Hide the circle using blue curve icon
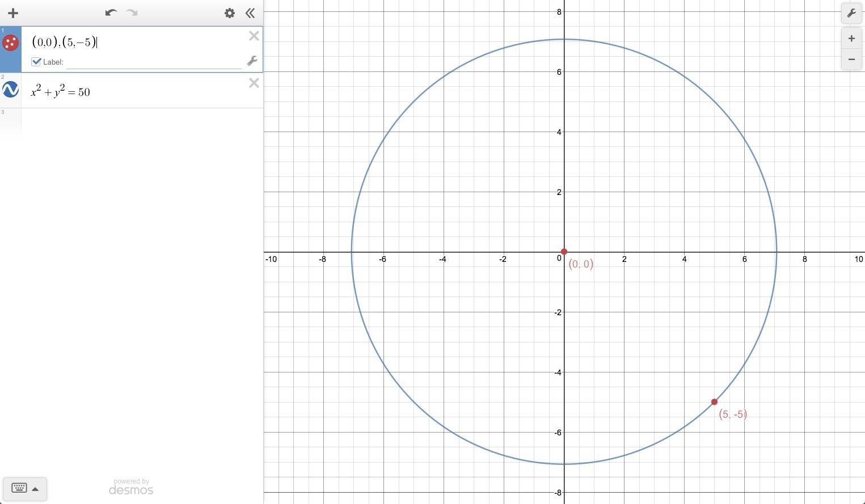This screenshot has width=865, height=504. click(x=10, y=89)
